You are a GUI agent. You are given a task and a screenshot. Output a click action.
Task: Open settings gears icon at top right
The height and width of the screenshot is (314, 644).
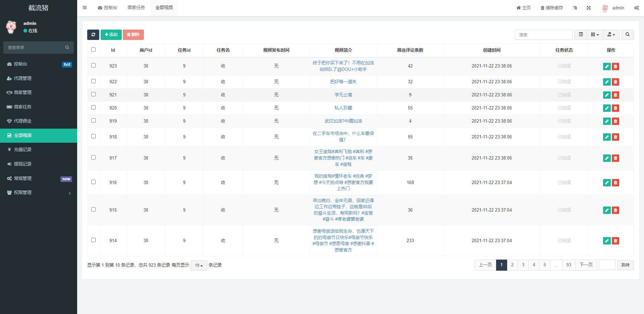click(636, 8)
